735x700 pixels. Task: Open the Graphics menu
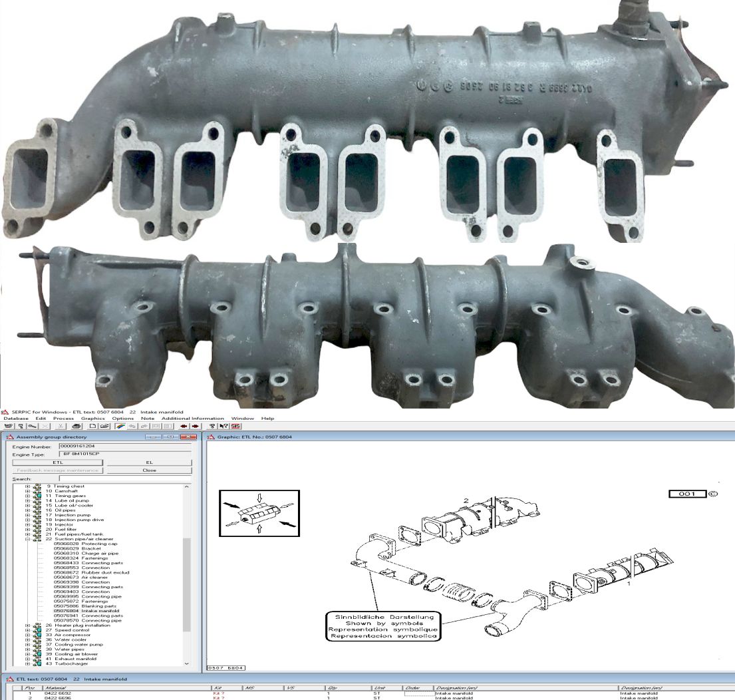(x=92, y=419)
